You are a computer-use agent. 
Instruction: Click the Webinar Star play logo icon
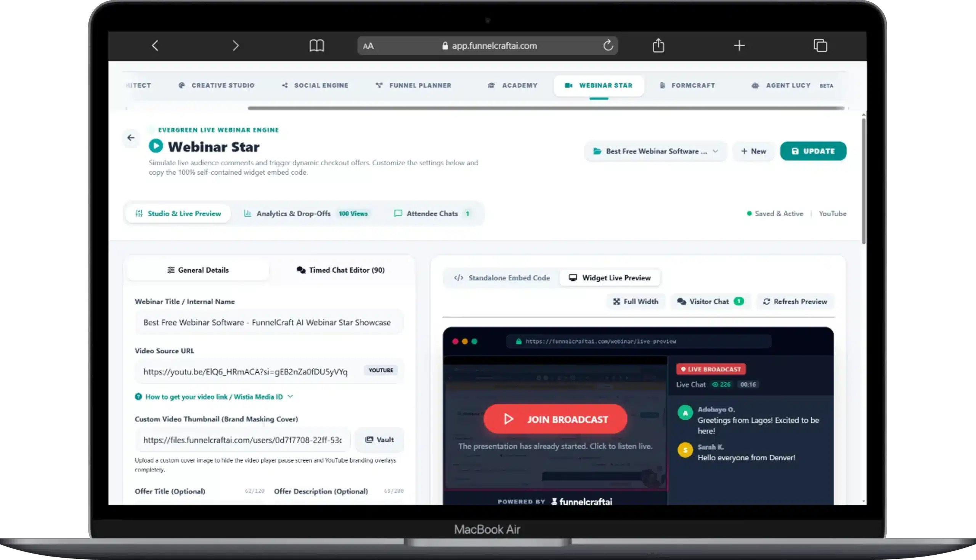pyautogui.click(x=156, y=146)
